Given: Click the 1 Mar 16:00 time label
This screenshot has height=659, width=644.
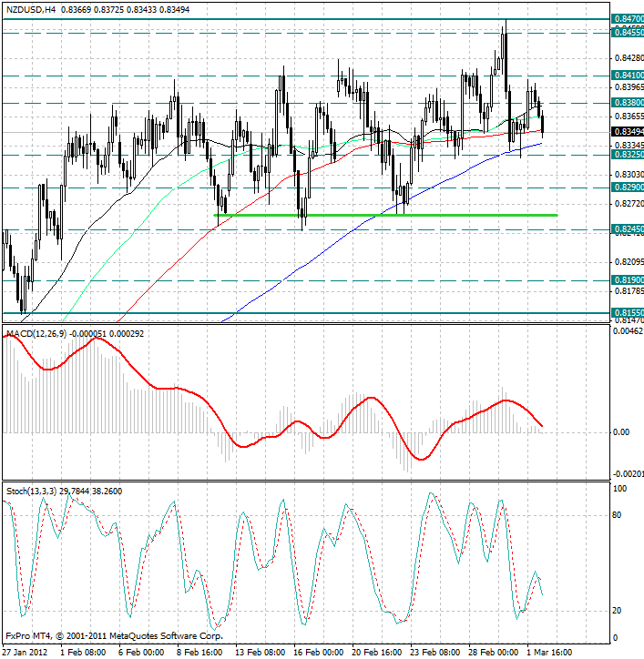Looking at the screenshot, I should pyautogui.click(x=552, y=652).
